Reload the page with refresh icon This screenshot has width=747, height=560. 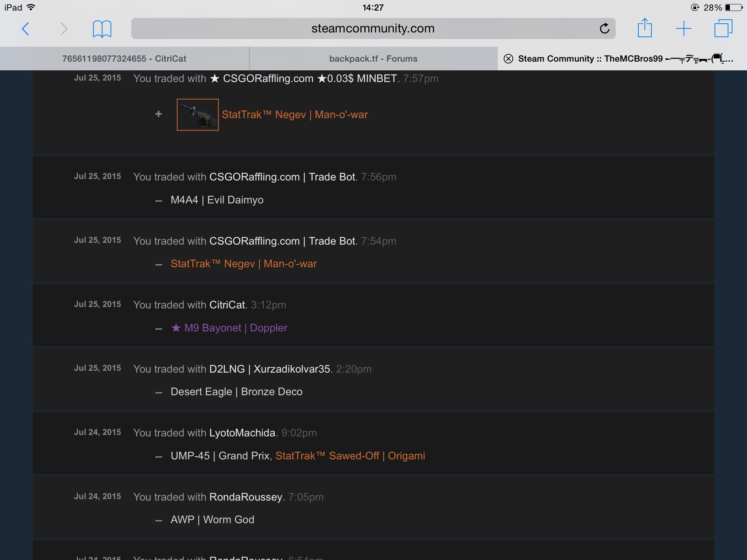[x=604, y=28]
